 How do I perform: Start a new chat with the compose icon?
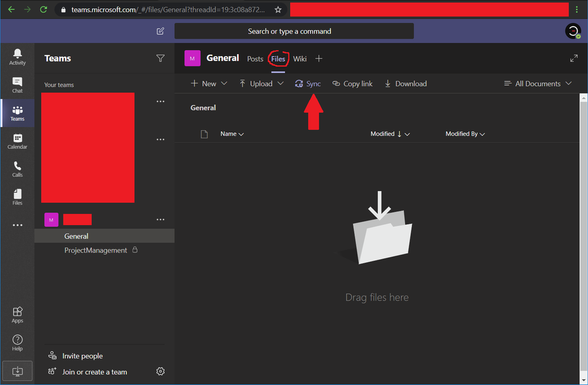(x=160, y=31)
